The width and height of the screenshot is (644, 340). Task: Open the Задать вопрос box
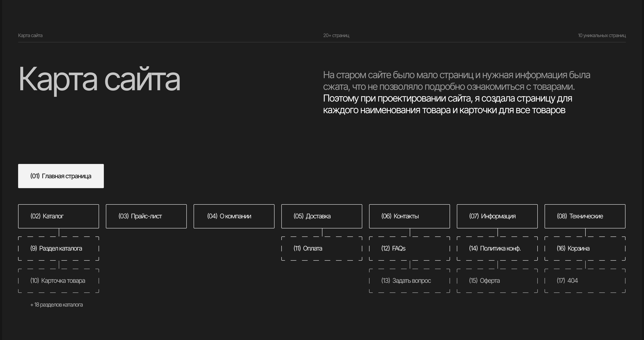click(x=409, y=281)
